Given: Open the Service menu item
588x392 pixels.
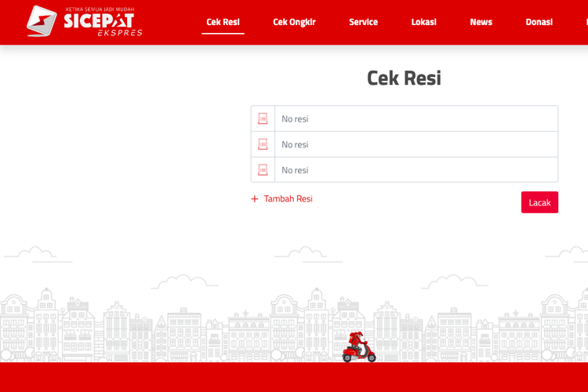Looking at the screenshot, I should tap(363, 22).
